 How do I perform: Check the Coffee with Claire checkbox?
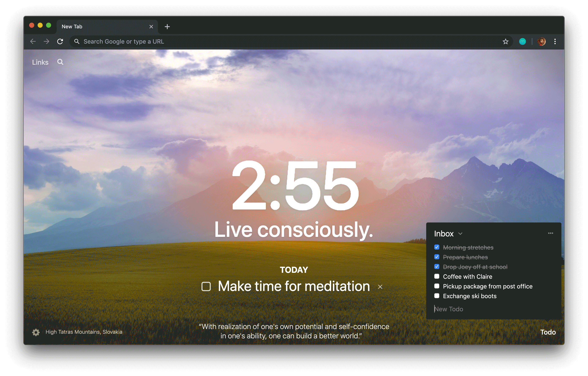click(437, 276)
